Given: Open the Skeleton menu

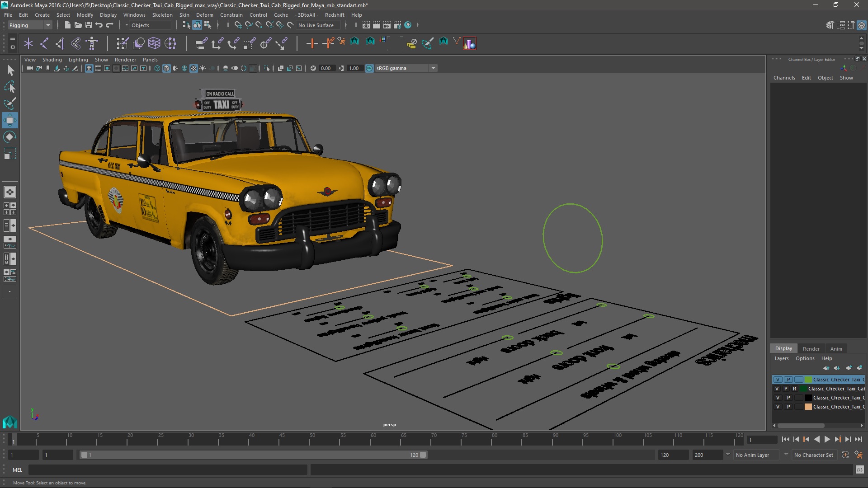Looking at the screenshot, I should pos(162,15).
